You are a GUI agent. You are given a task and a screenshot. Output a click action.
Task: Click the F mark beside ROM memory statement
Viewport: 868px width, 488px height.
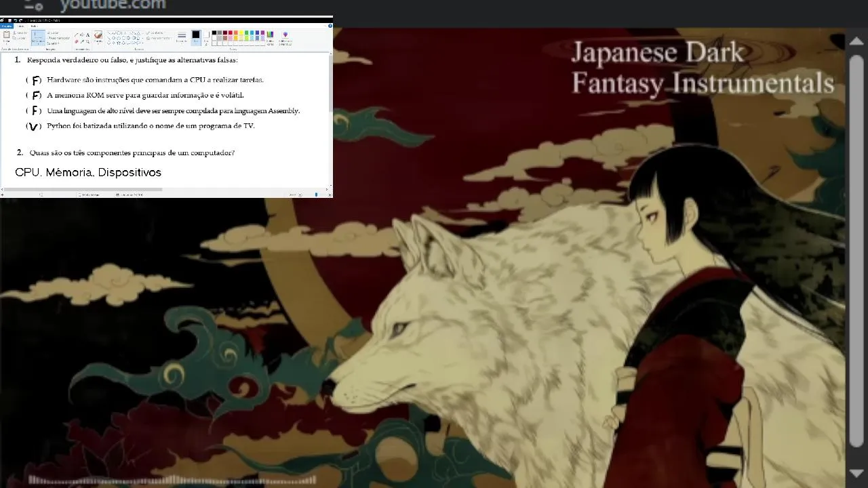point(36,96)
